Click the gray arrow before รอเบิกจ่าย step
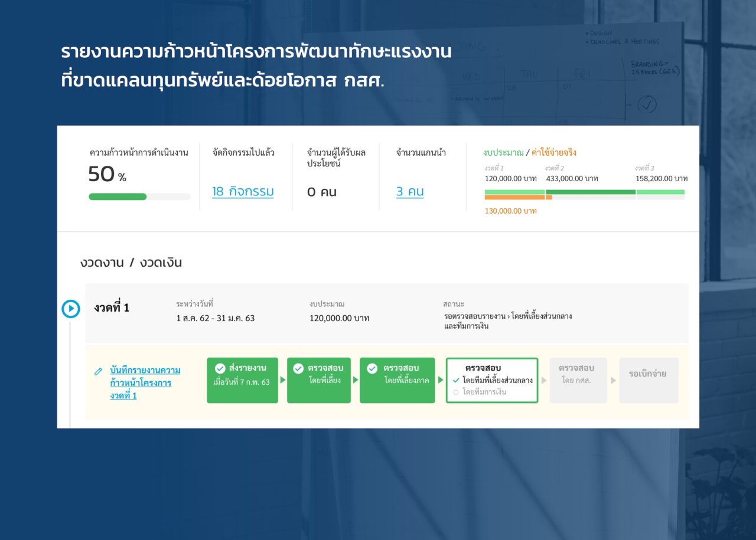Screen dimensions: 756x540 pyautogui.click(x=613, y=380)
